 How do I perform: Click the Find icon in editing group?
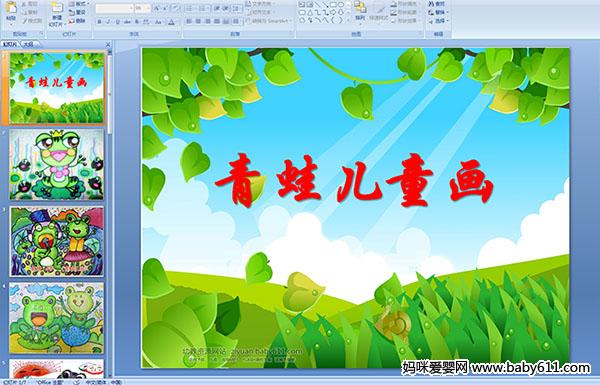436,3
